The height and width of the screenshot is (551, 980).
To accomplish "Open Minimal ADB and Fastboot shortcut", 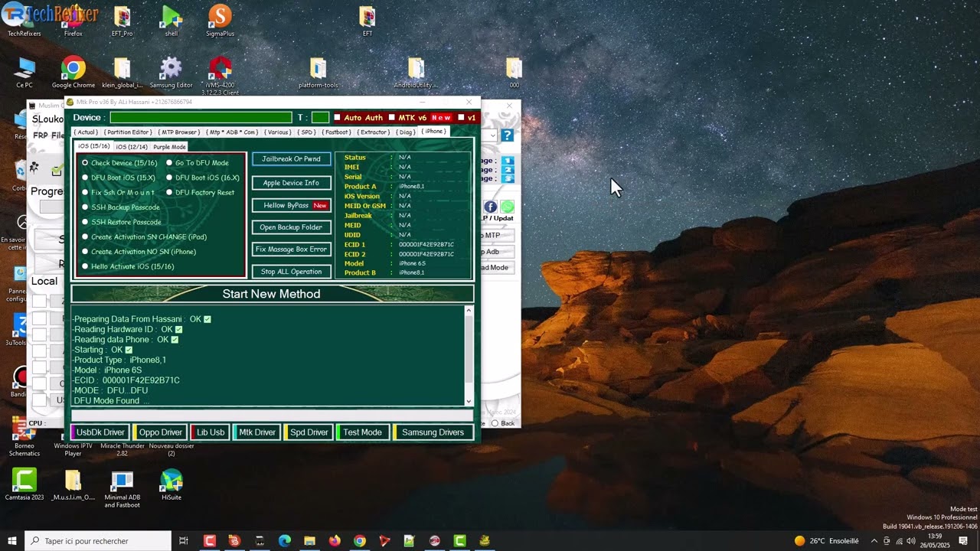I will point(122,488).
